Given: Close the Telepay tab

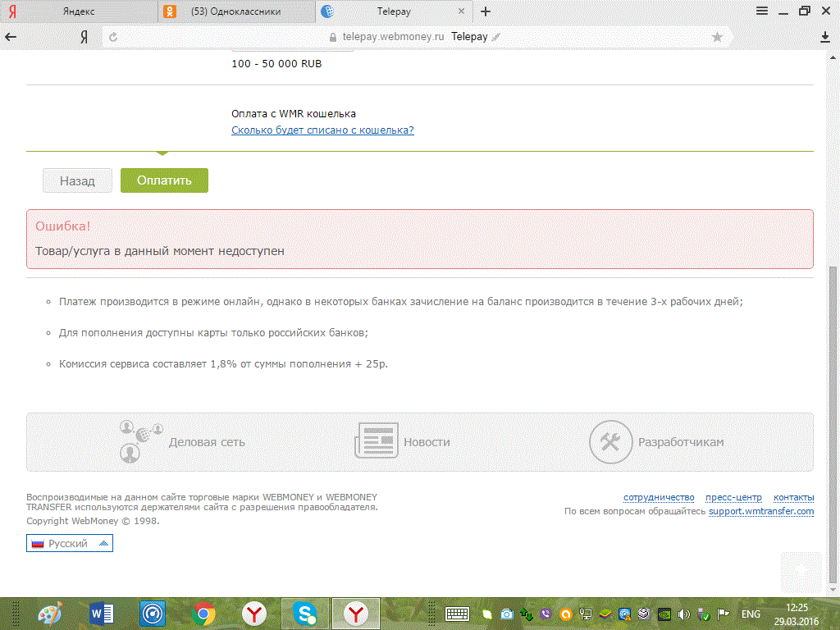Looking at the screenshot, I should point(461,11).
